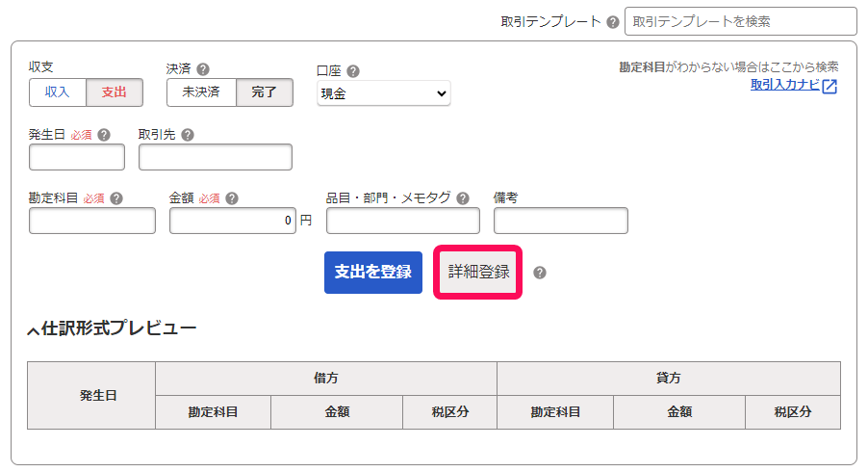Click help icon beside 発生日 label
Screen dimensions: 868x472
click(x=104, y=135)
